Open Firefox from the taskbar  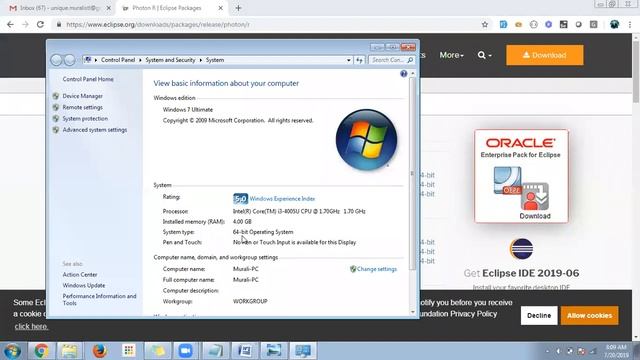(x=99, y=351)
